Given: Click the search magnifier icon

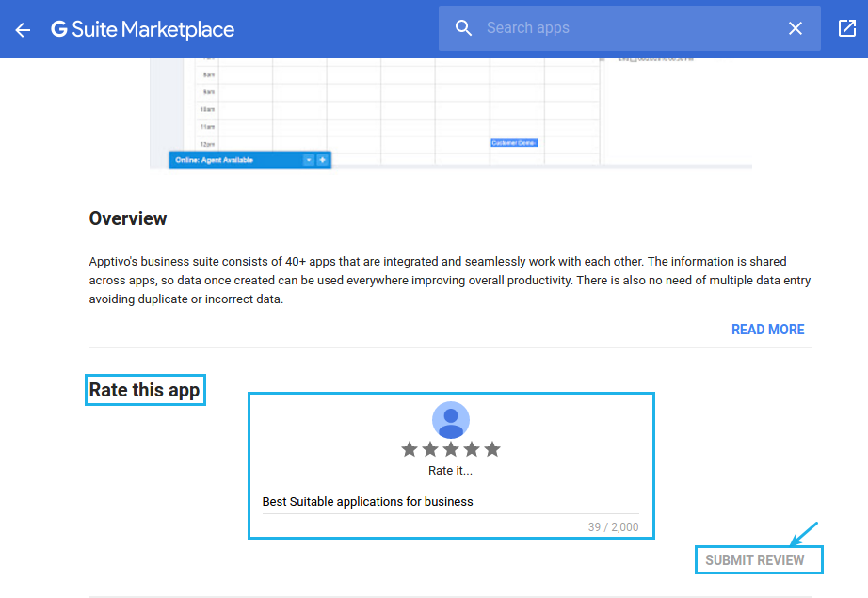Looking at the screenshot, I should point(463,27).
